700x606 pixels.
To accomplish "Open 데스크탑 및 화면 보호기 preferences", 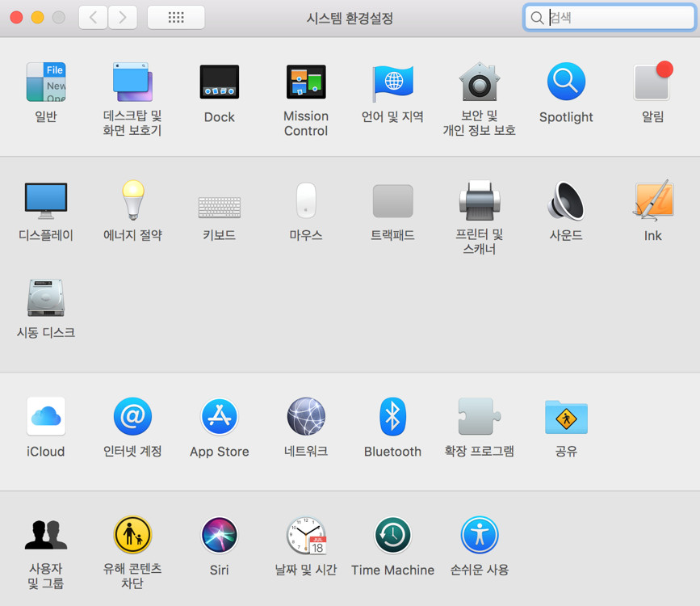I will [132, 82].
